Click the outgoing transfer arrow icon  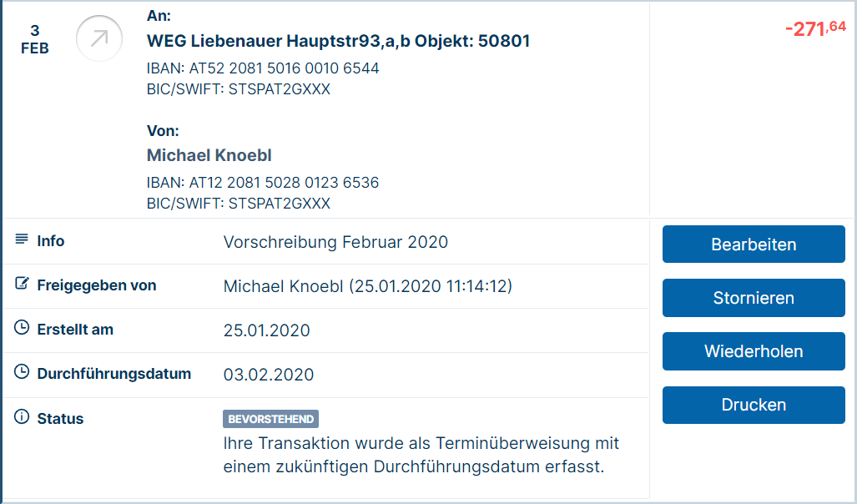pos(99,38)
